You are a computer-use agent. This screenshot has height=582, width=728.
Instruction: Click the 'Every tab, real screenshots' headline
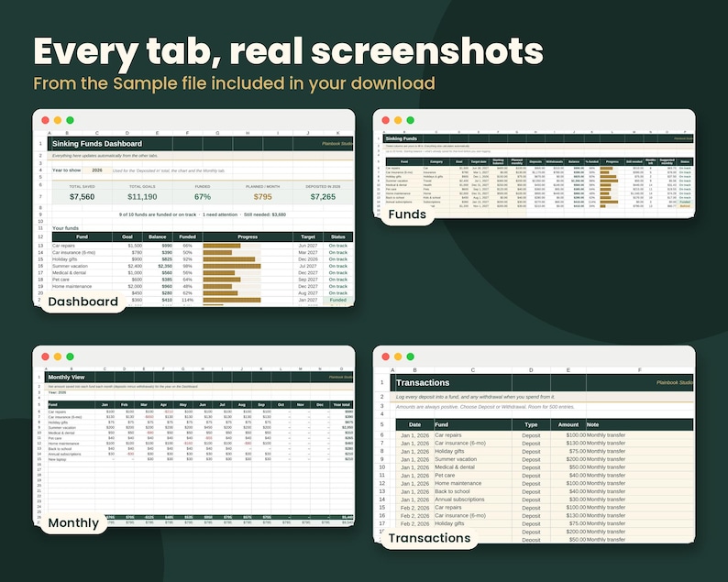point(288,51)
